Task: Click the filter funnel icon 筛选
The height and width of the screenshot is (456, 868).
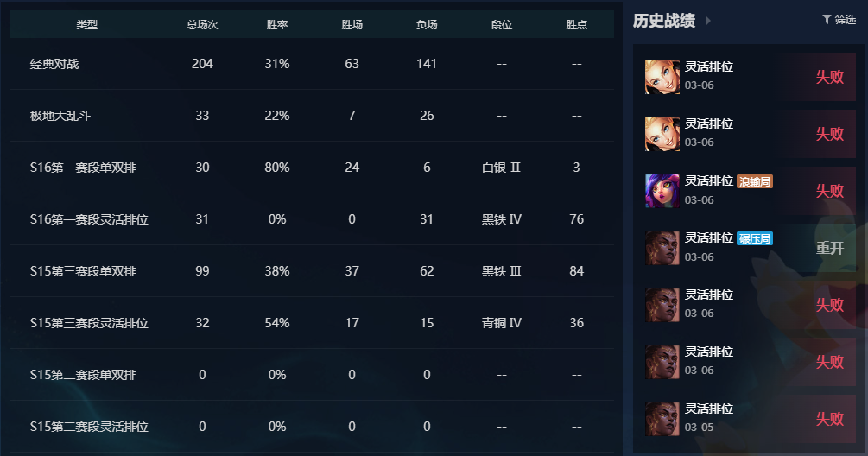Action: point(827,19)
